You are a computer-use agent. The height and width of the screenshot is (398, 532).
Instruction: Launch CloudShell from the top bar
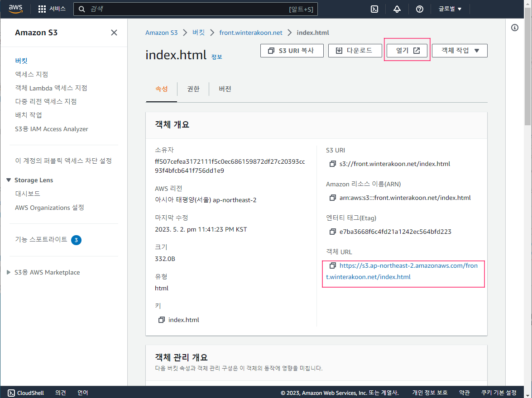click(374, 9)
